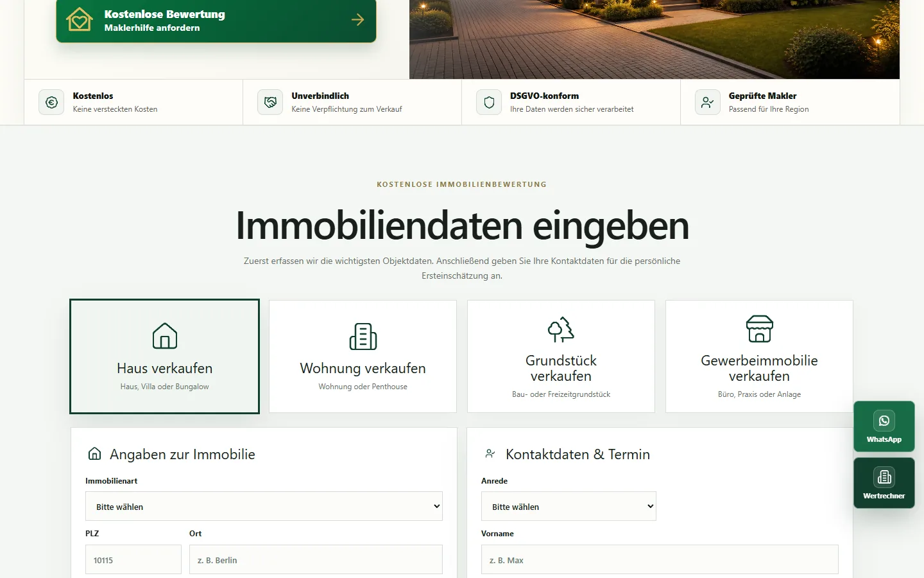Click the Büro, Praxis oder Anlage subtitle
The height and width of the screenshot is (578, 924).
coord(760,394)
